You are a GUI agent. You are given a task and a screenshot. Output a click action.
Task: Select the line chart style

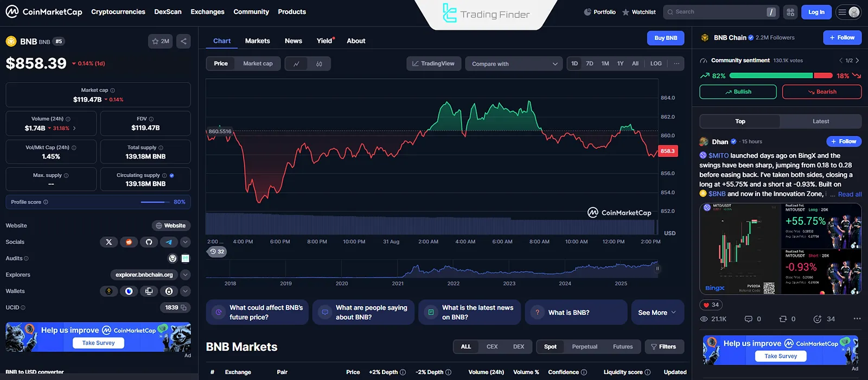coord(296,64)
